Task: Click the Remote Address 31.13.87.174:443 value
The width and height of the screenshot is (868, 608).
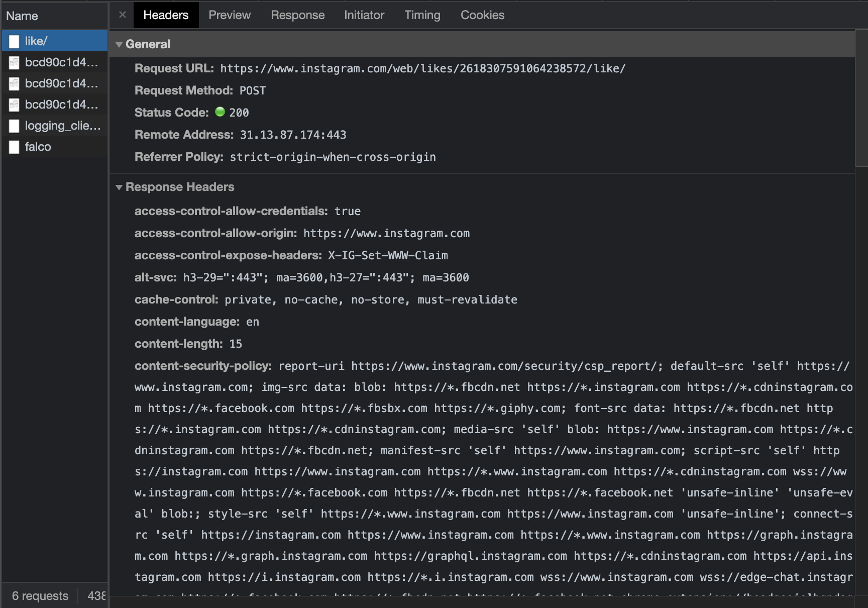Action: (x=293, y=135)
